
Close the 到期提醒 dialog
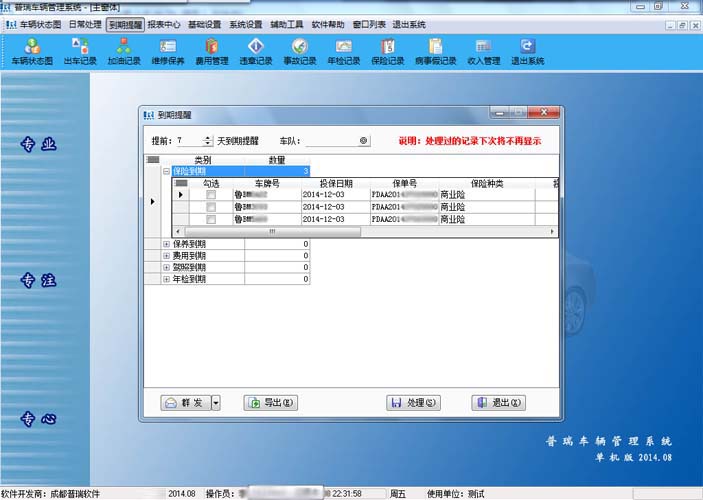click(x=544, y=113)
